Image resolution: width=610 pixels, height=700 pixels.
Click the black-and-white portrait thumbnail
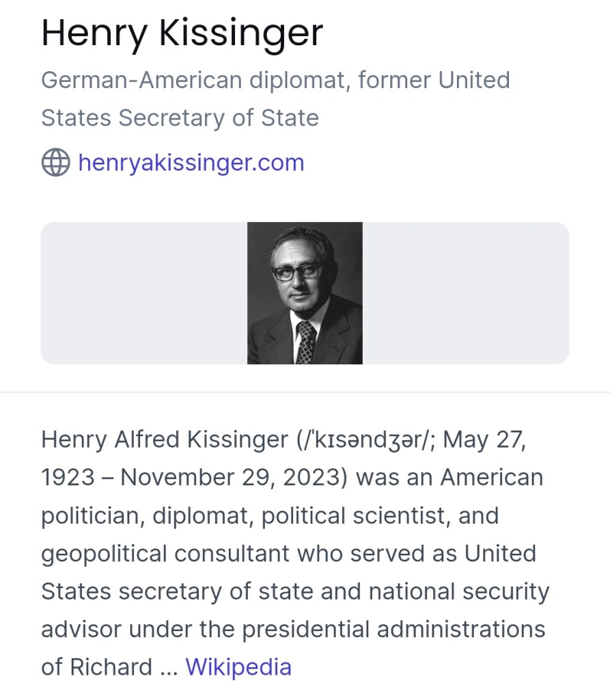coord(305,293)
